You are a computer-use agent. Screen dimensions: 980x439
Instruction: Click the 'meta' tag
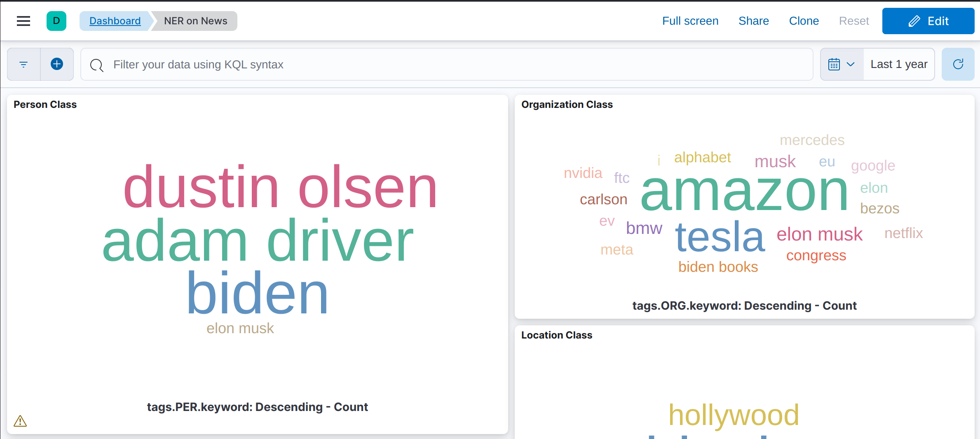(617, 250)
